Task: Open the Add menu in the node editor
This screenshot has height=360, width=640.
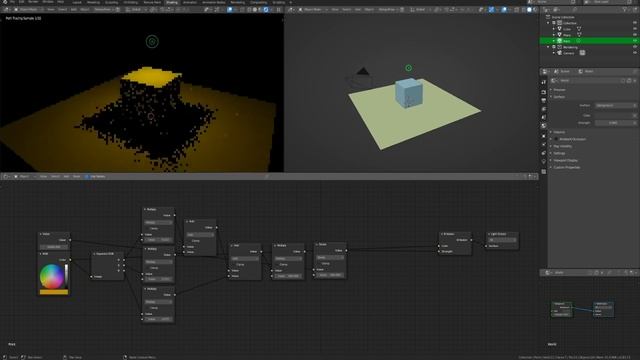Action: pyautogui.click(x=66, y=176)
